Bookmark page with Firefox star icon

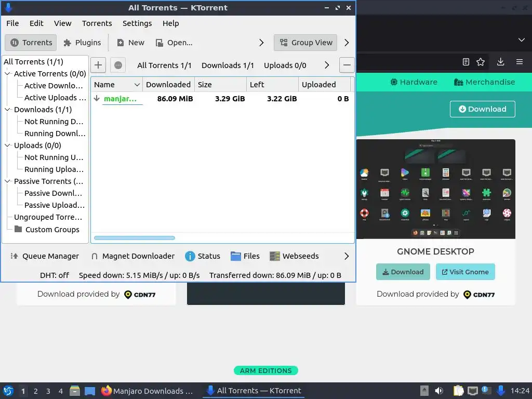(x=481, y=62)
